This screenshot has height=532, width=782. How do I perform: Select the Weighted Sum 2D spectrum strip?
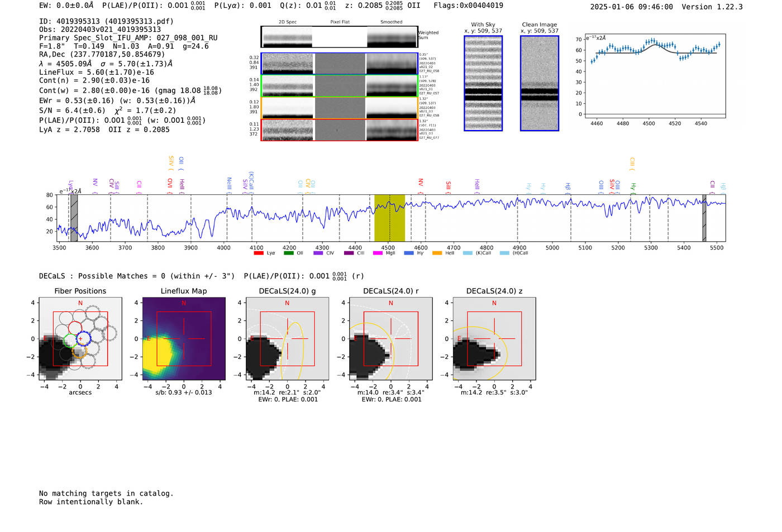[340, 37]
